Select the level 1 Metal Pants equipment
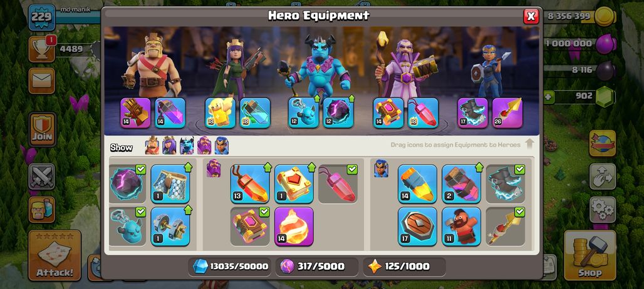The width and height of the screenshot is (644, 289). (170, 184)
